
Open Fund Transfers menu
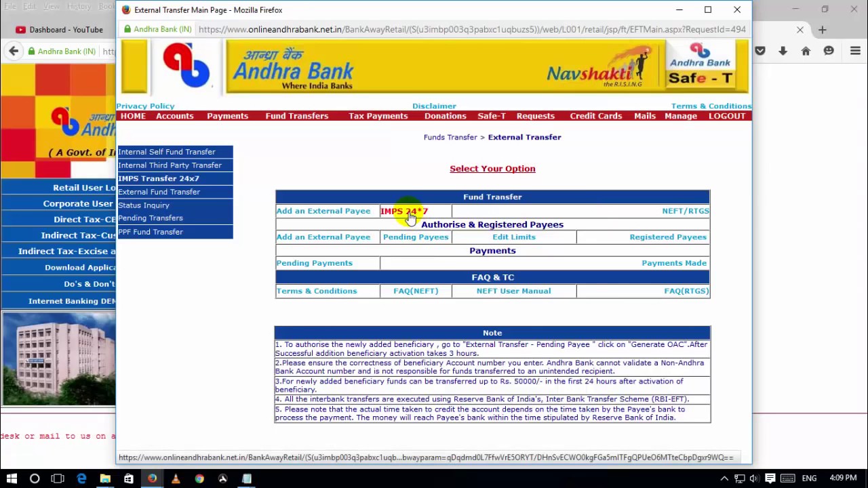(x=297, y=116)
